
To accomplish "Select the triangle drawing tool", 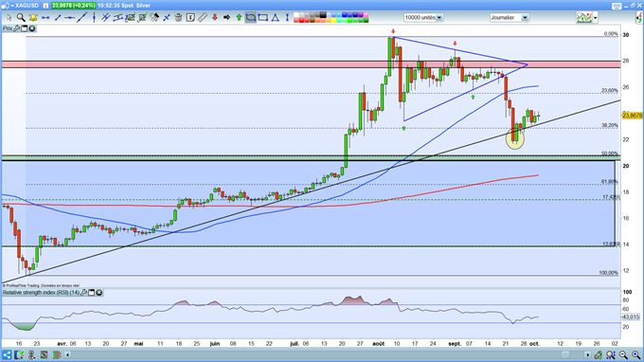I will pyautogui.click(x=276, y=18).
